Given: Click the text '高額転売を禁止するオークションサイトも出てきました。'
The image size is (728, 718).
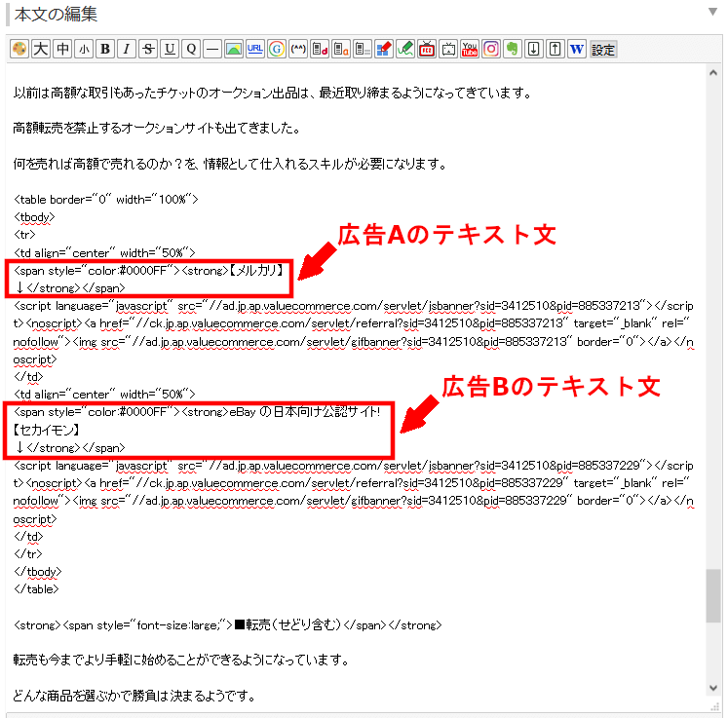Looking at the screenshot, I should click(x=157, y=128).
